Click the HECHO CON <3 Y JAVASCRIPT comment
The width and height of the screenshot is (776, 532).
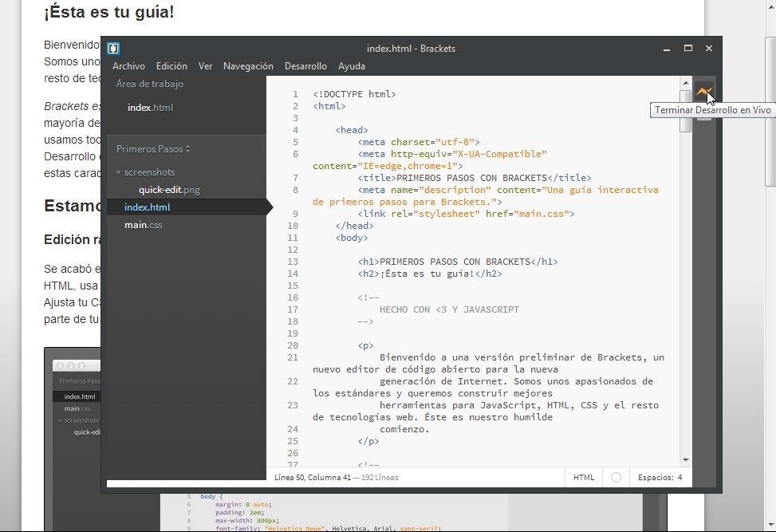[x=449, y=309]
